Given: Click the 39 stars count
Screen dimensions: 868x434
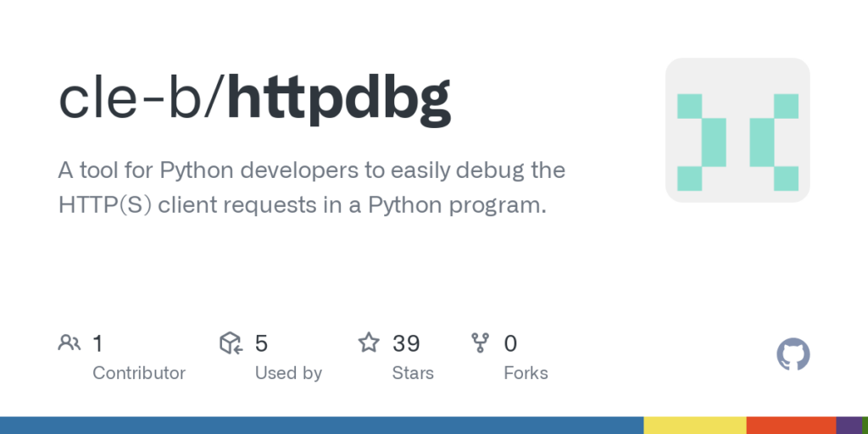Looking at the screenshot, I should click(406, 343).
